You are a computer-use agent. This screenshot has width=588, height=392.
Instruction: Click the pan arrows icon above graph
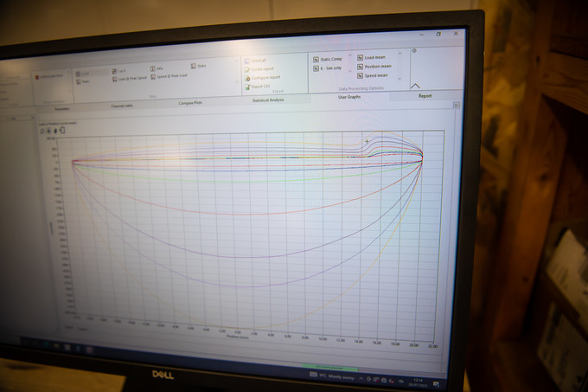50,130
